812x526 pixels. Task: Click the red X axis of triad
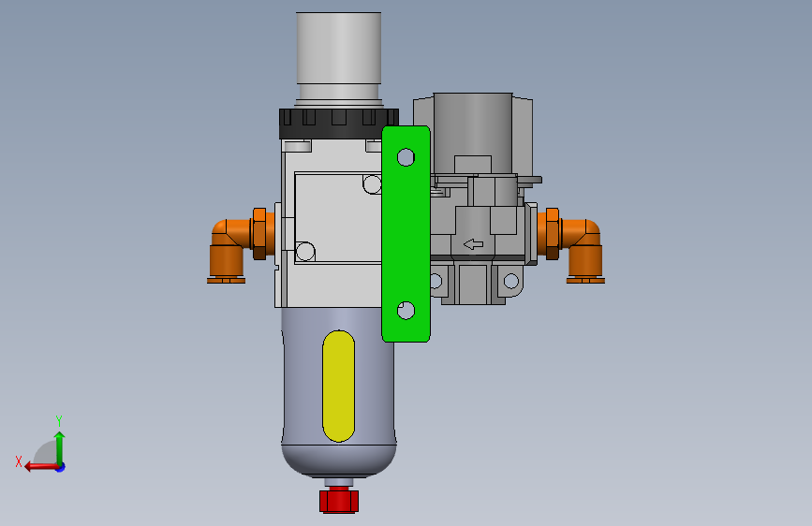click(x=42, y=467)
